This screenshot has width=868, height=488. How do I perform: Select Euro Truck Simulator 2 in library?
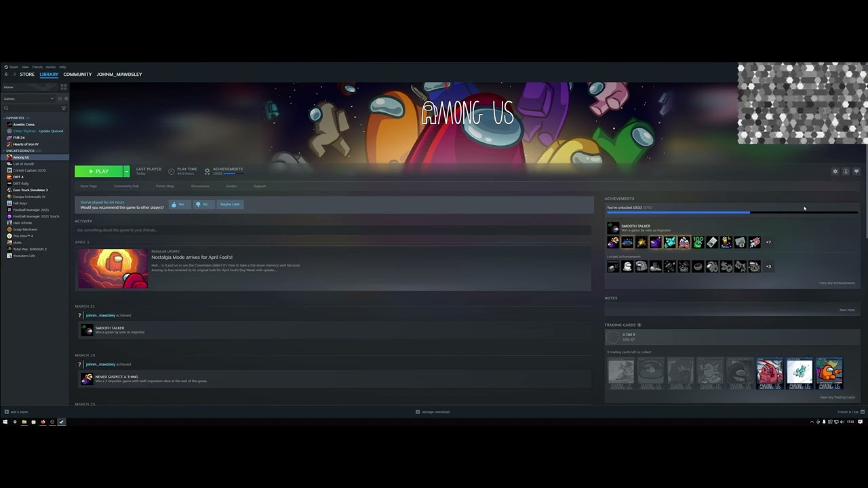[x=30, y=190]
